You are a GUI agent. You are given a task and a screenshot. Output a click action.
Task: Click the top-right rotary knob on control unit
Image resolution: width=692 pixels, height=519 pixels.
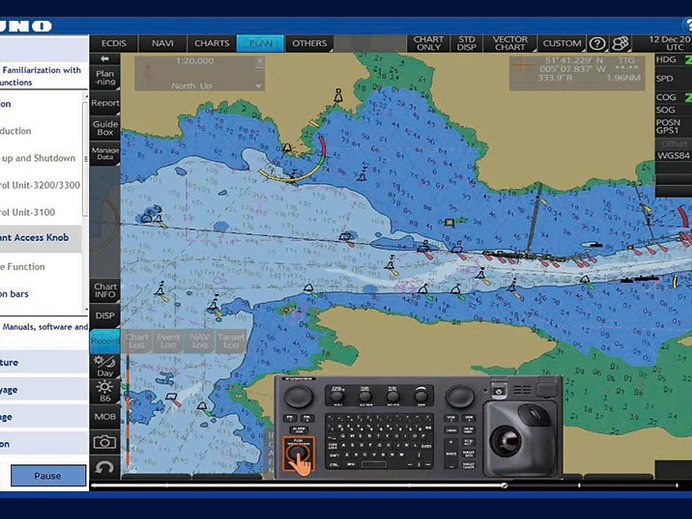[x=460, y=396]
